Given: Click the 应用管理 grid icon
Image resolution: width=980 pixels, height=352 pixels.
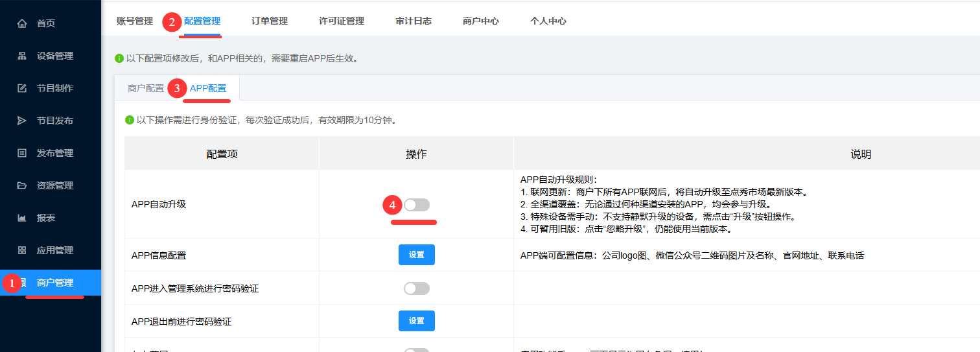Looking at the screenshot, I should pos(22,250).
